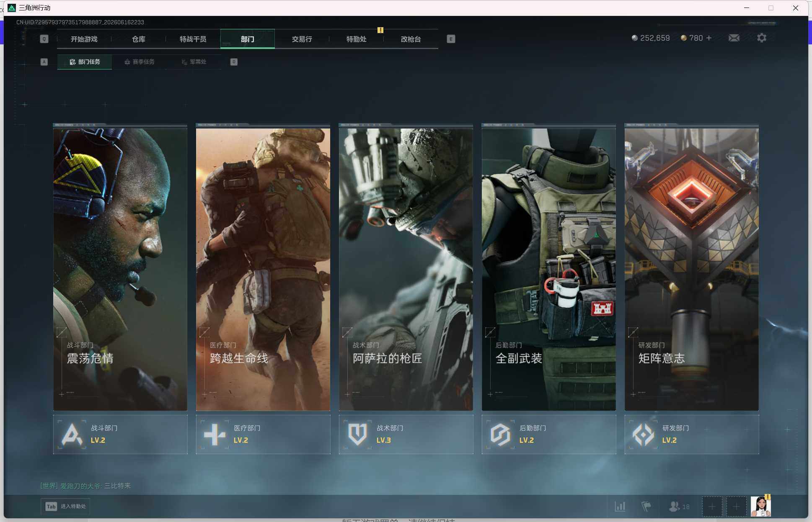Image resolution: width=812 pixels, height=522 pixels.
Task: Click the D key hint icon
Action: pyautogui.click(x=234, y=62)
